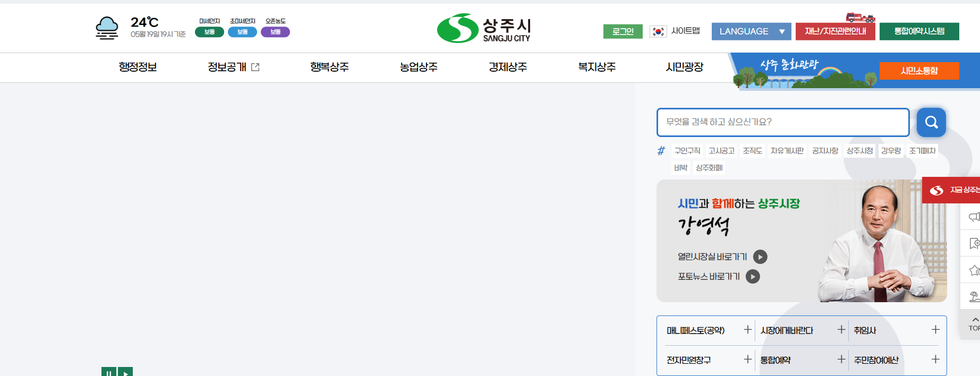The height and width of the screenshot is (376, 980).
Task: Select the 고시공고 keyword tag
Action: coord(721,151)
